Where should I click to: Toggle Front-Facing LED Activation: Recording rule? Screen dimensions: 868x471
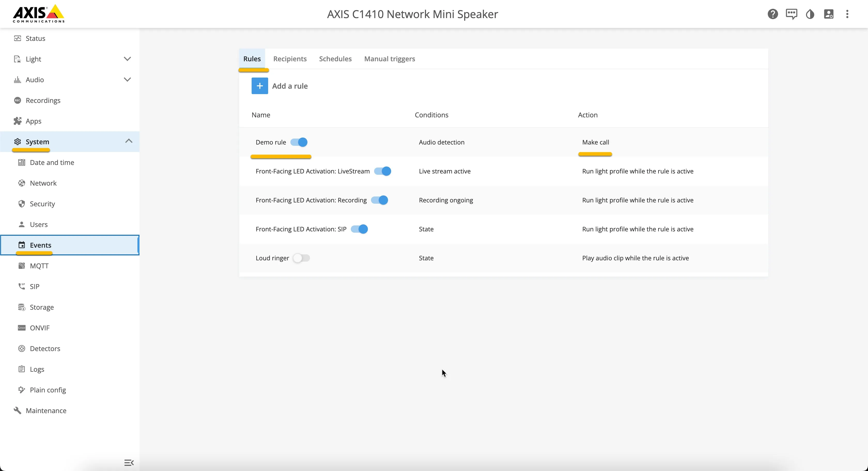point(379,200)
